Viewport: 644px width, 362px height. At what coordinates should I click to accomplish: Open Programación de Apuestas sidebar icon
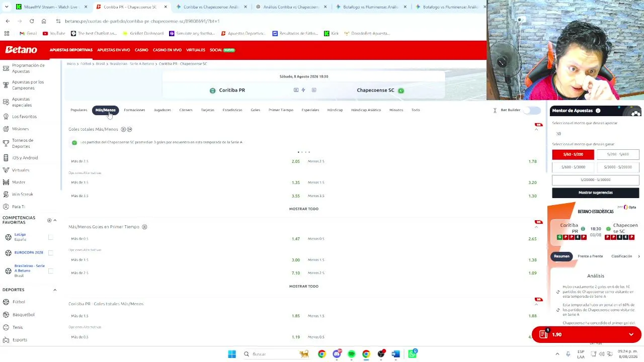pyautogui.click(x=6, y=68)
